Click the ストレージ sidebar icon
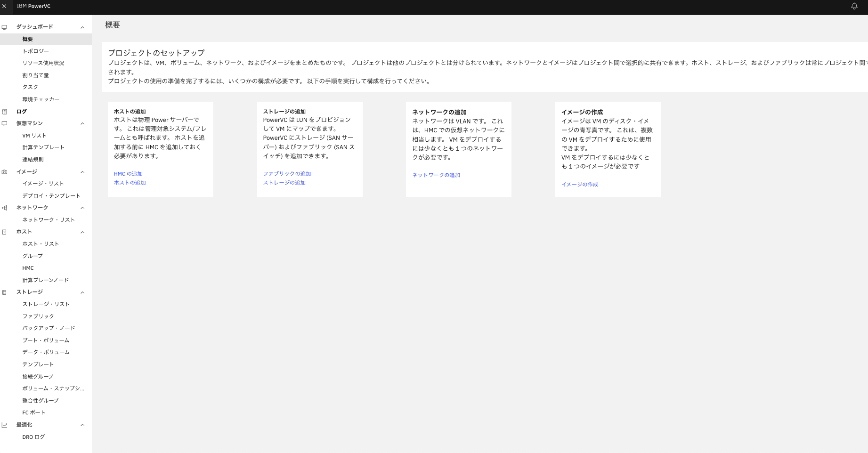This screenshot has height=453, width=868. [5, 292]
